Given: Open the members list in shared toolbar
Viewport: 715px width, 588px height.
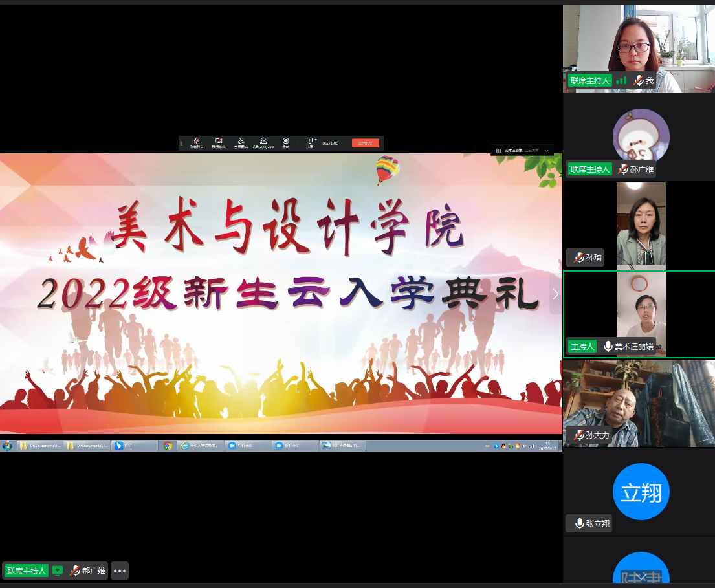Looking at the screenshot, I should pos(263,142).
